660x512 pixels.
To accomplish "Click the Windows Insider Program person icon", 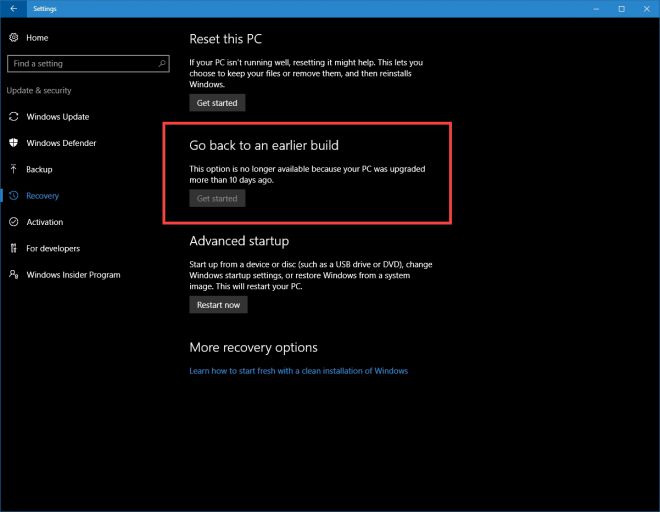I will [14, 275].
